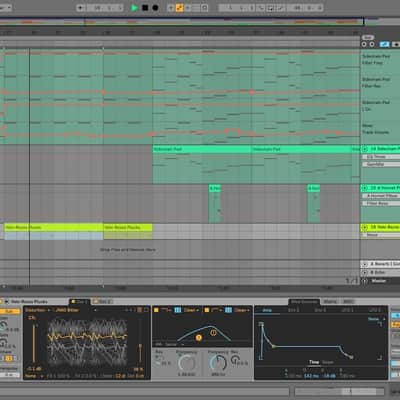The image size is (400, 400).
Task: Toggle the Filter 1 activator square
Action: click(156, 310)
